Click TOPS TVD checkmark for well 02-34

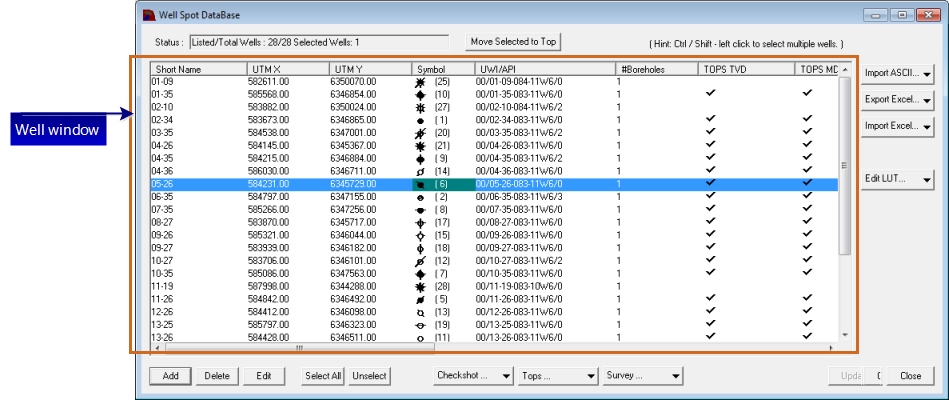point(711,119)
